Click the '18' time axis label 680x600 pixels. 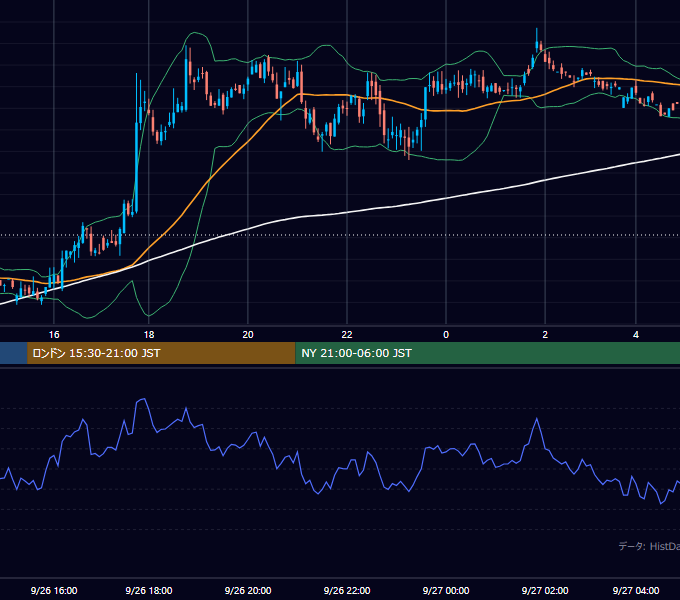click(x=149, y=335)
